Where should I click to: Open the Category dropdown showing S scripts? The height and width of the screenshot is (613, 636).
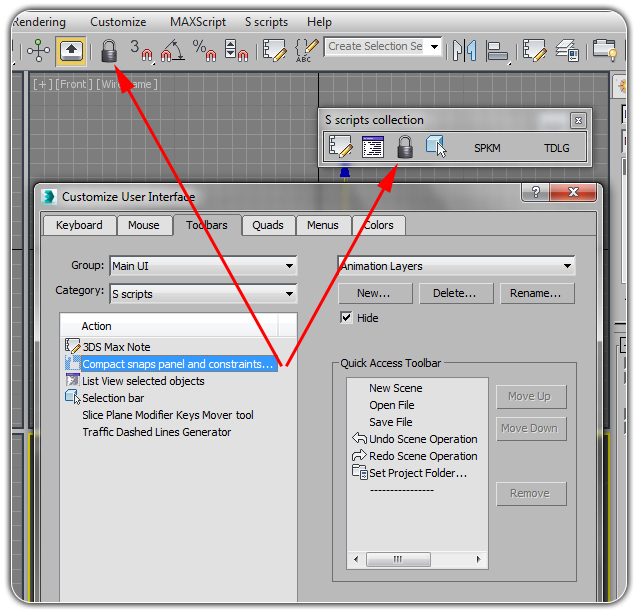203,294
